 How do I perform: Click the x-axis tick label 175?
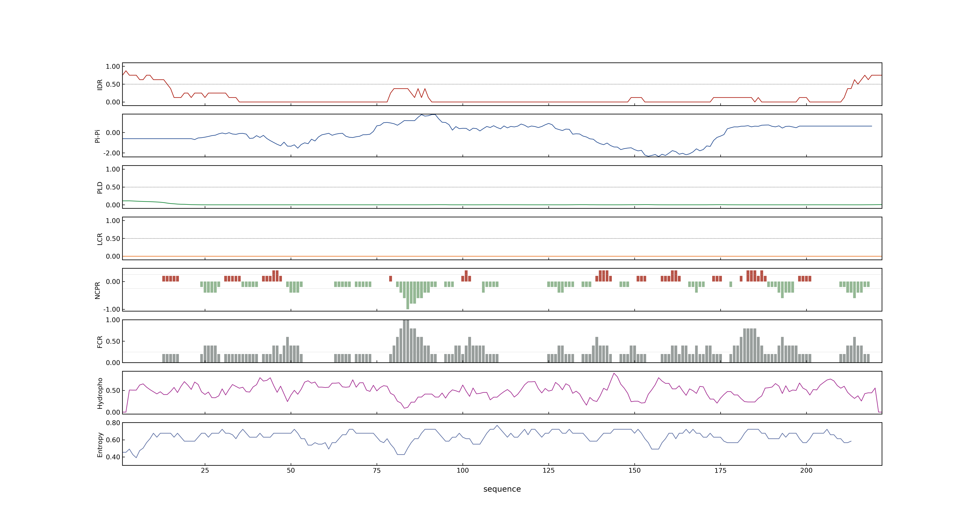(x=720, y=470)
